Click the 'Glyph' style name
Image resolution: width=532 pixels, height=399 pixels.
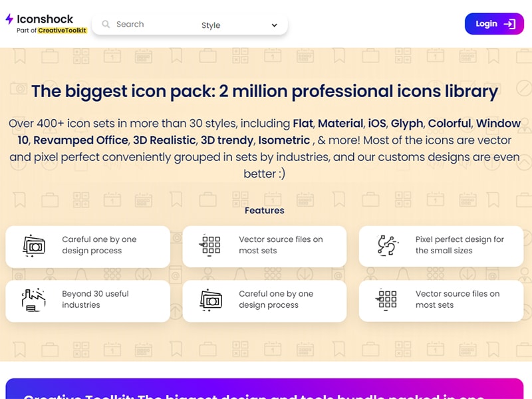(x=407, y=124)
